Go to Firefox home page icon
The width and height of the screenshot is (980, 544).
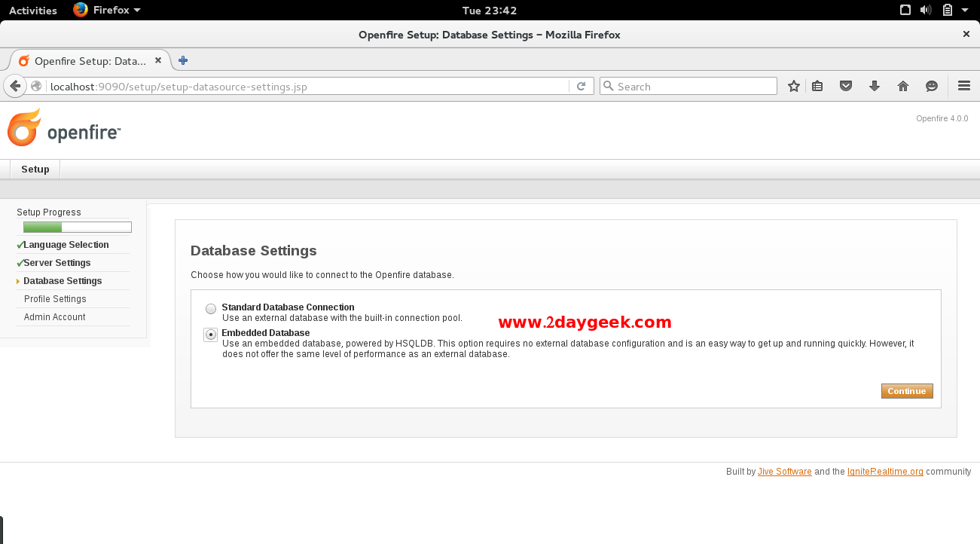pyautogui.click(x=903, y=87)
